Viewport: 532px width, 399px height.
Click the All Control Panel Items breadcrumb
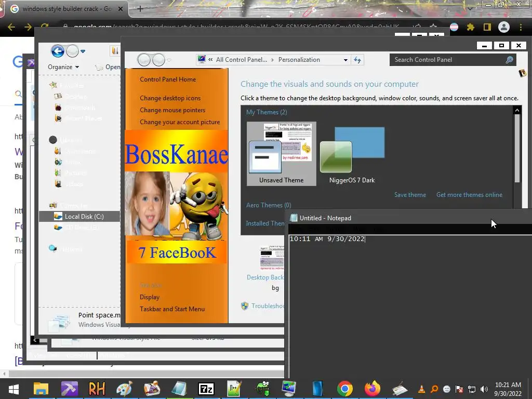[x=242, y=60]
